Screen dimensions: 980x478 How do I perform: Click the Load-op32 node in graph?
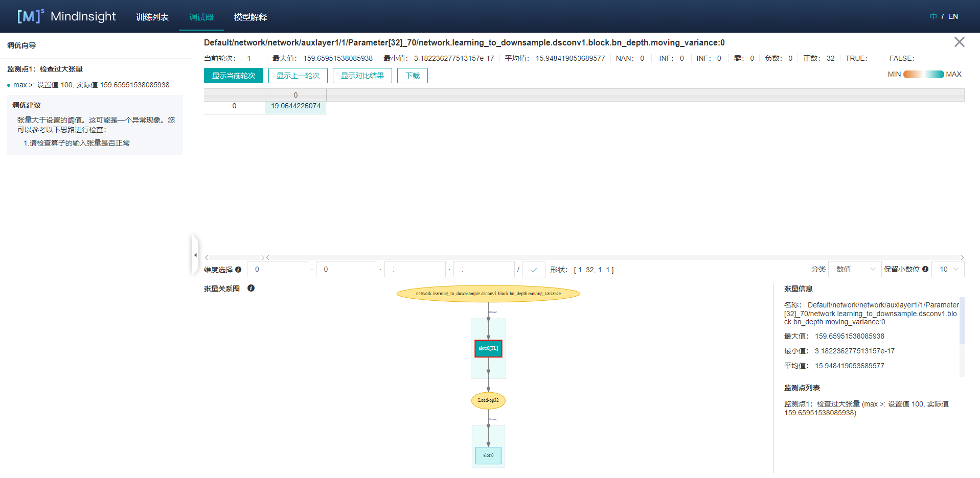[488, 400]
